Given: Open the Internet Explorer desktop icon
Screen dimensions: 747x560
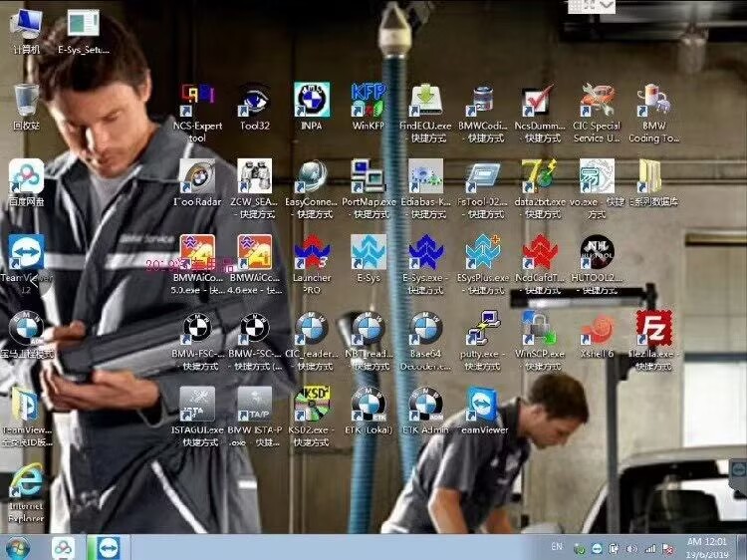Looking at the screenshot, I should click(x=26, y=485).
